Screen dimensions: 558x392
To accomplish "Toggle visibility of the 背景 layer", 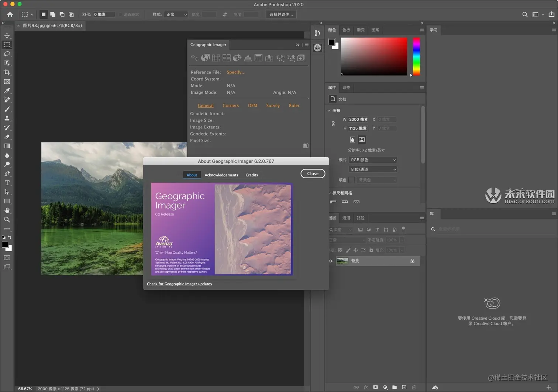I will [x=331, y=261].
